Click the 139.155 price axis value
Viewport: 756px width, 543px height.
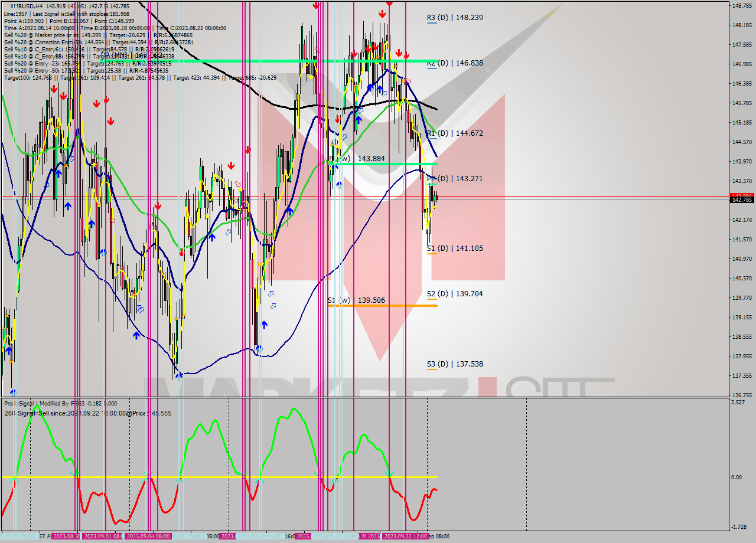coord(742,318)
